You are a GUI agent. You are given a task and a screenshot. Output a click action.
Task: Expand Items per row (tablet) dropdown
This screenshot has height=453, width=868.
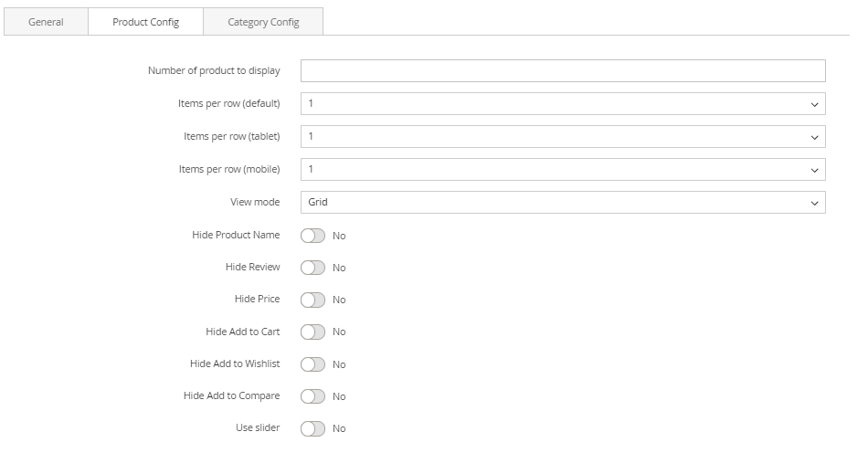click(x=562, y=137)
